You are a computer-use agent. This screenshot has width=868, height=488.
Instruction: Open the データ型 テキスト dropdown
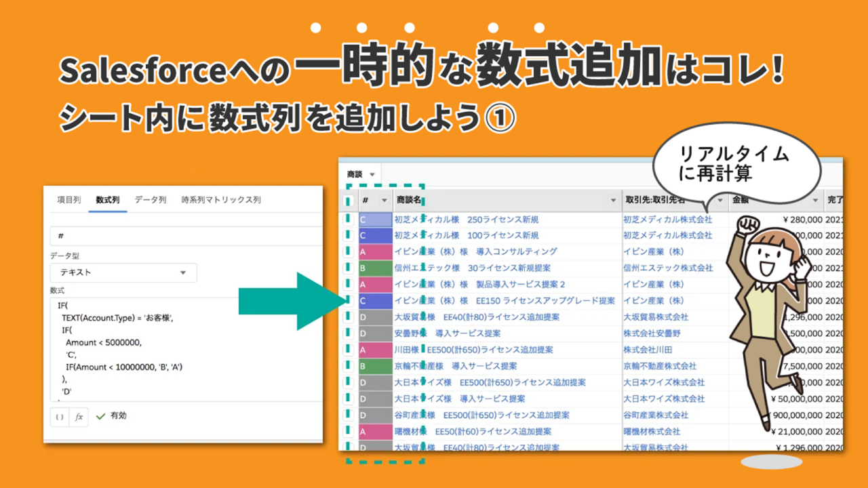click(x=123, y=272)
